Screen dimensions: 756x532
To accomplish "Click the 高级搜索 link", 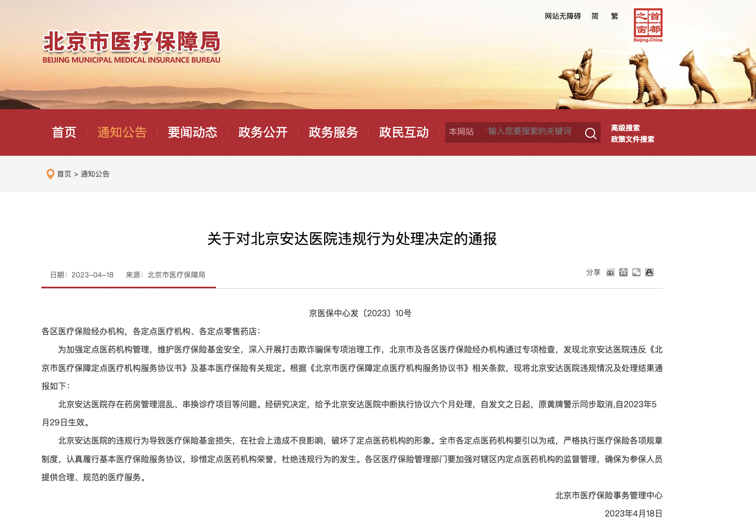I will [x=625, y=128].
